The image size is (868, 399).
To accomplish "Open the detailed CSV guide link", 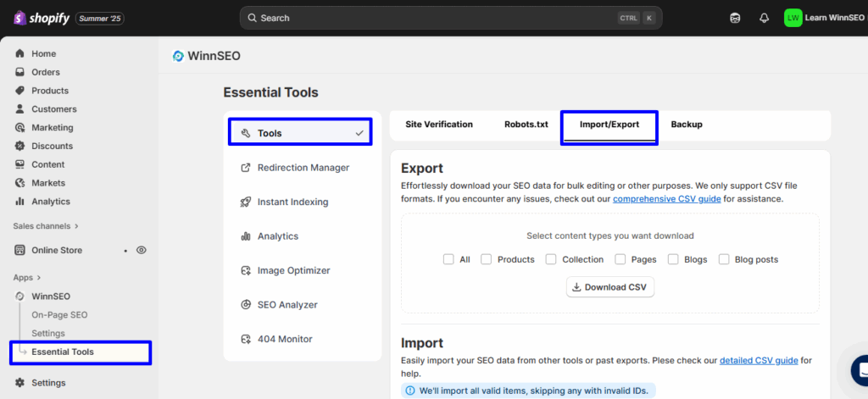I will pyautogui.click(x=759, y=360).
